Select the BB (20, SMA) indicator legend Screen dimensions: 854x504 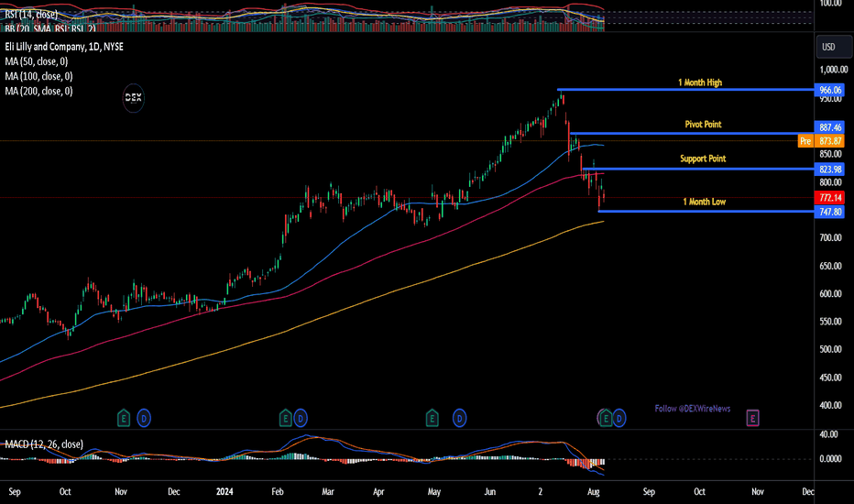tap(49, 27)
